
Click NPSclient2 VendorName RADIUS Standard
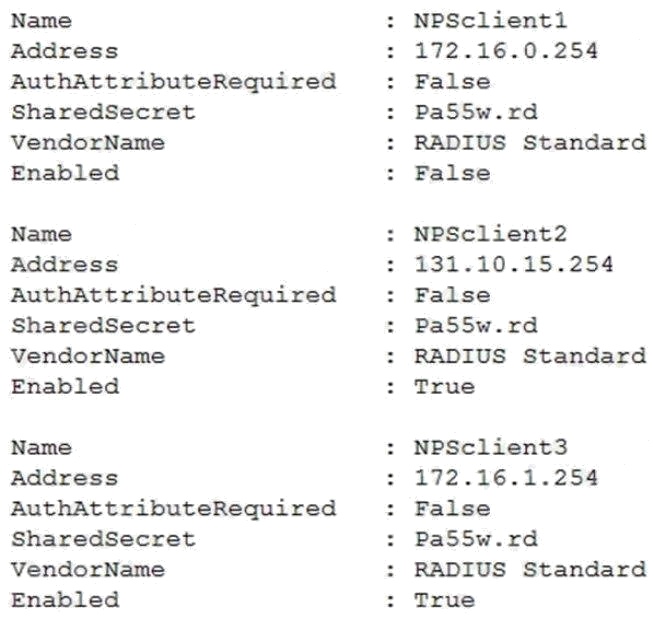530,357
